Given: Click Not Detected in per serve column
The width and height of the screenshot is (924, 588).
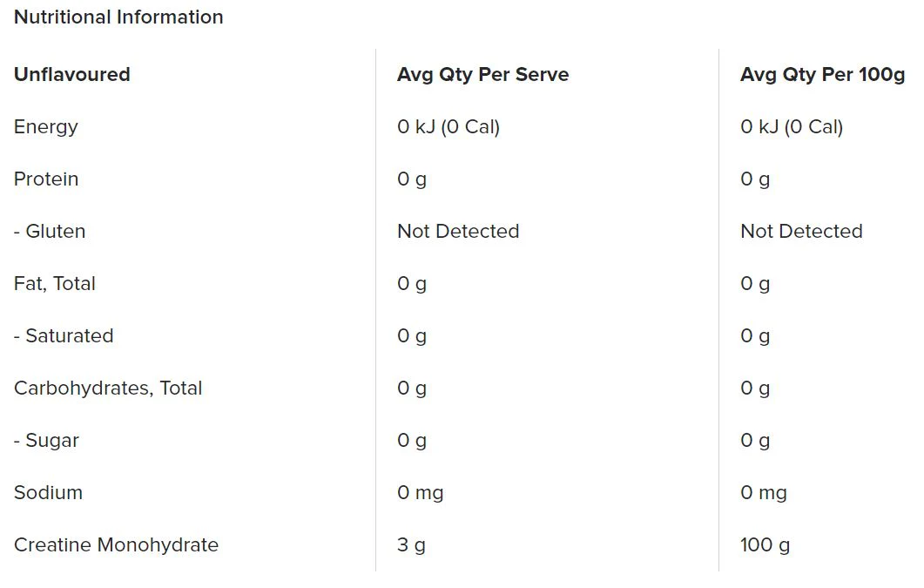Looking at the screenshot, I should pos(458,231).
